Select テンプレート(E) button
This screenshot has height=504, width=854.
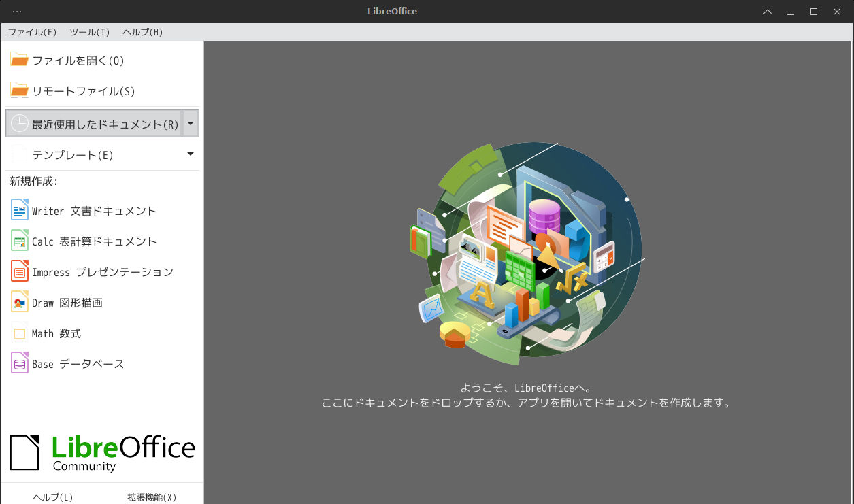[95, 154]
